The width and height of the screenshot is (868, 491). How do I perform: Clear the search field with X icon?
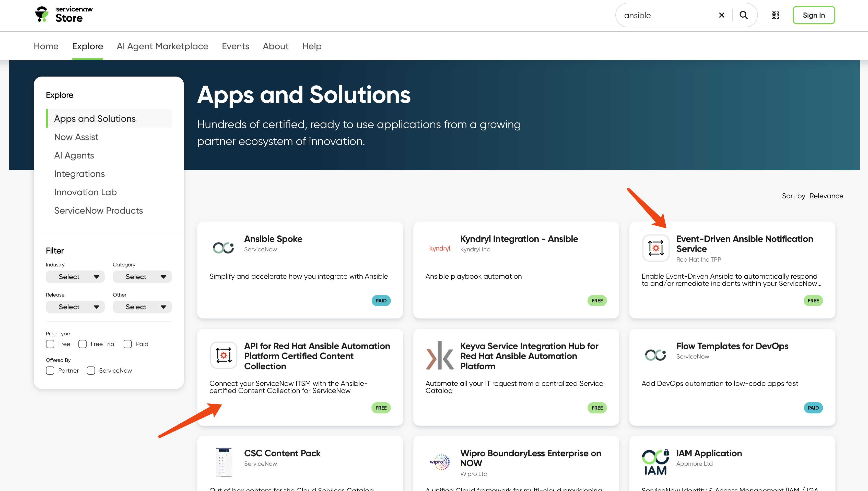(x=722, y=15)
